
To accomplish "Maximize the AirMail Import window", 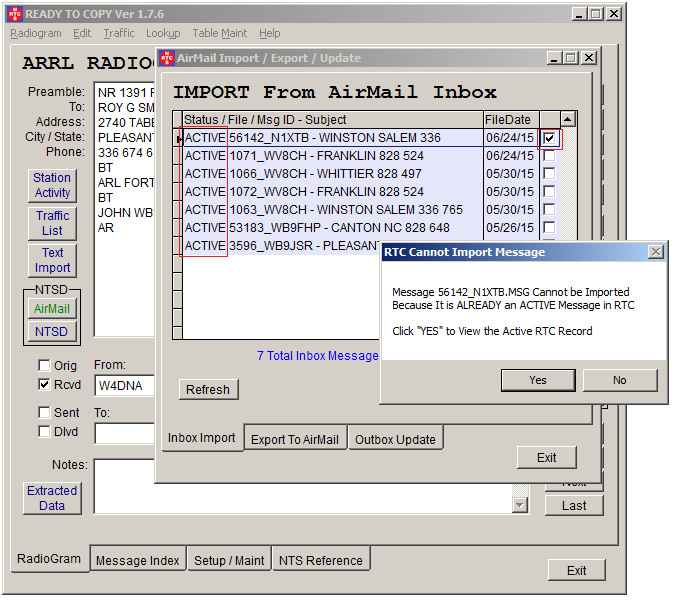I will (x=571, y=58).
